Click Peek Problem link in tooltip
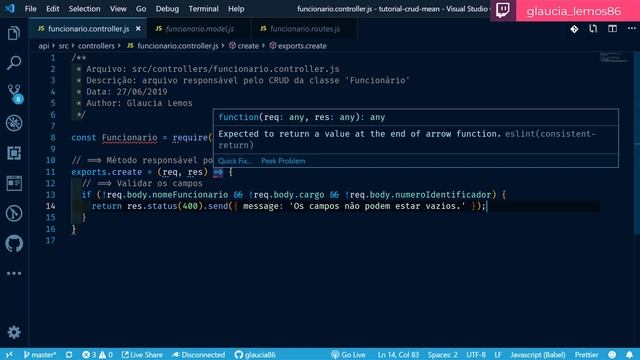Viewport: 640px width, 360px height. [283, 161]
